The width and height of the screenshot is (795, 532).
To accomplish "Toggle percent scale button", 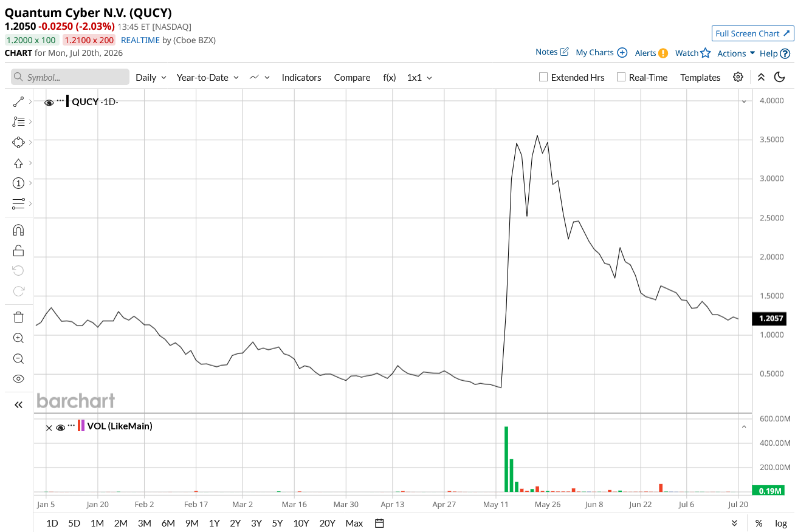I will click(x=759, y=523).
